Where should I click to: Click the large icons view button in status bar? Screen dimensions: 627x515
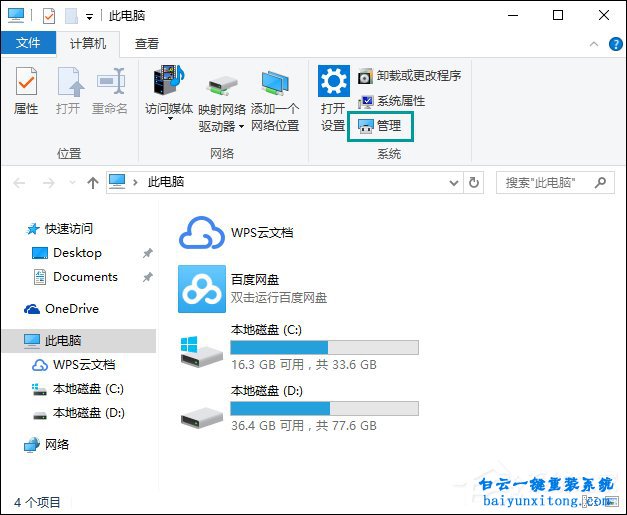pos(612,501)
